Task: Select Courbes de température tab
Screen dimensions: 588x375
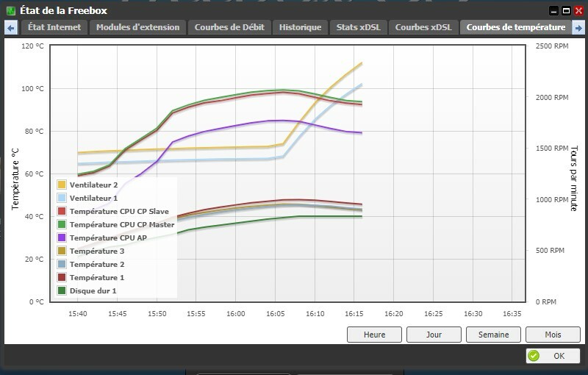Action: click(x=516, y=27)
